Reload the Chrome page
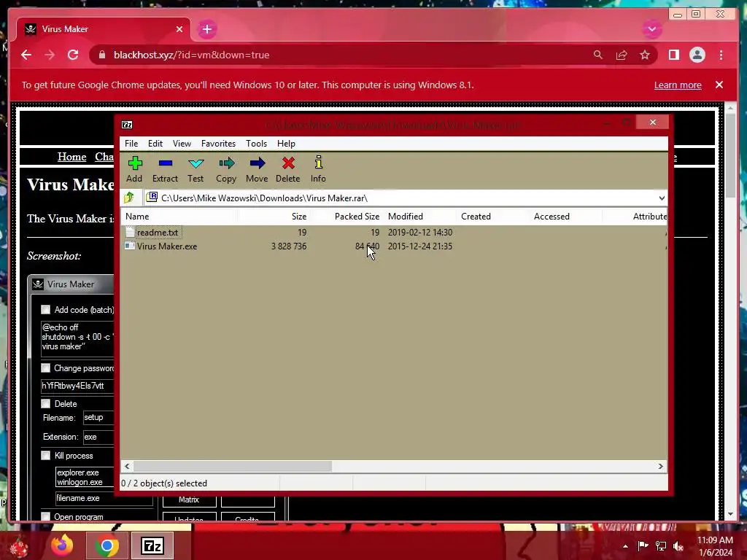 [73, 55]
